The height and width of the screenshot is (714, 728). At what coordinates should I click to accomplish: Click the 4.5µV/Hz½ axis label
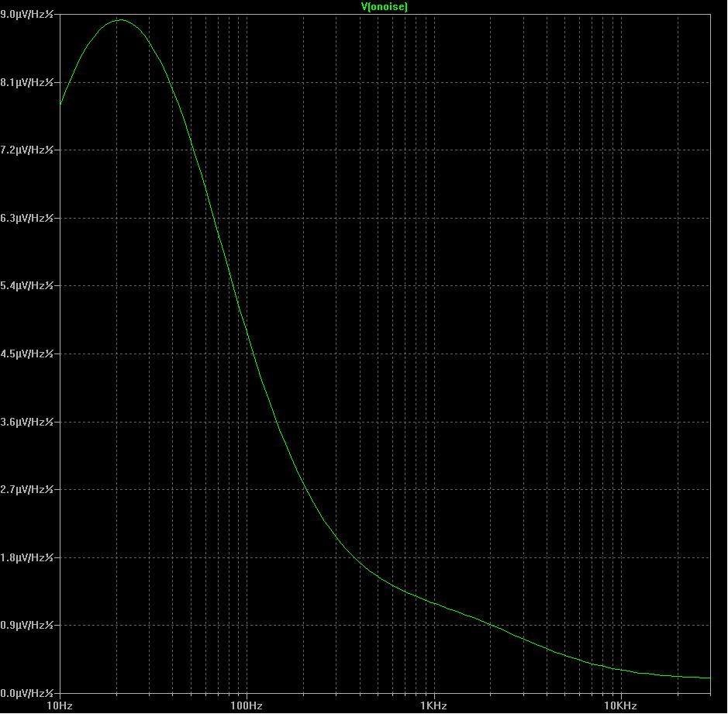pyautogui.click(x=27, y=354)
